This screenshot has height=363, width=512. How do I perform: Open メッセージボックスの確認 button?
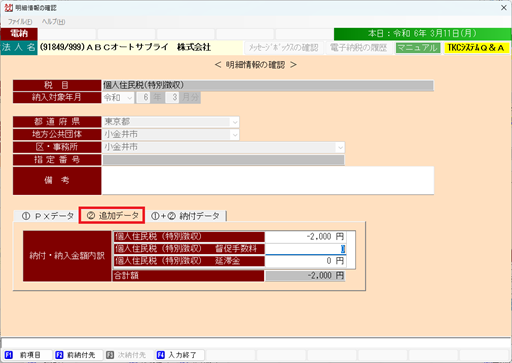283,48
